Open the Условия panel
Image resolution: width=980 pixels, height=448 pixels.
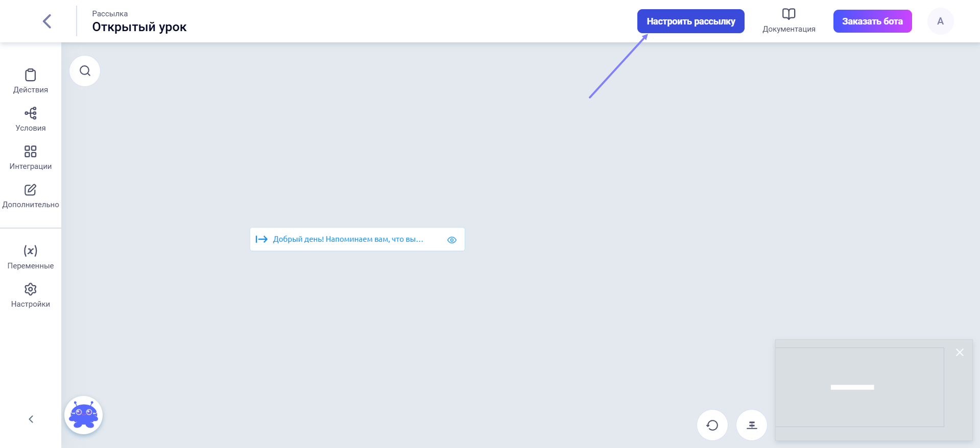point(31,119)
